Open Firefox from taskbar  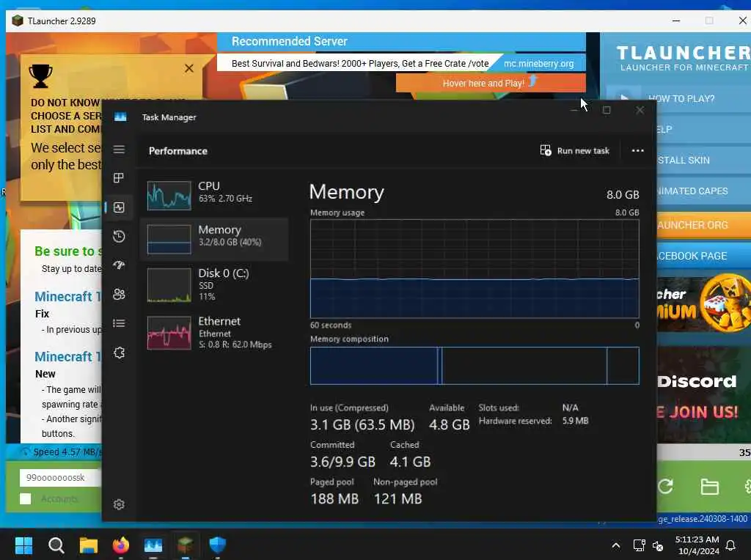121,545
